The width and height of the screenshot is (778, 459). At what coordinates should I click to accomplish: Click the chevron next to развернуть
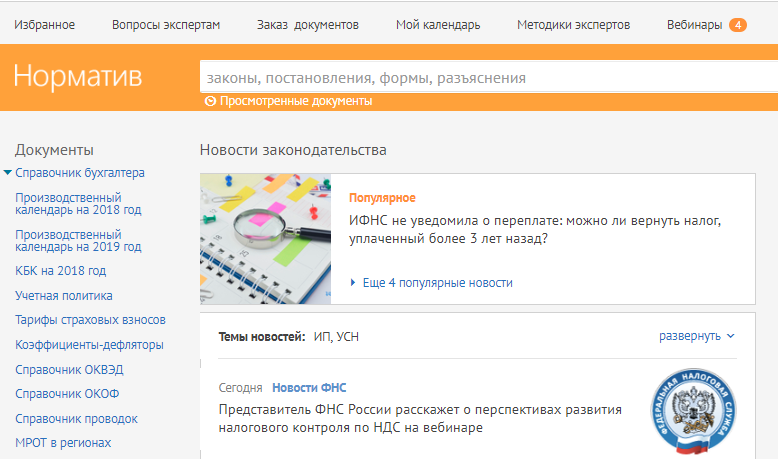click(730, 336)
